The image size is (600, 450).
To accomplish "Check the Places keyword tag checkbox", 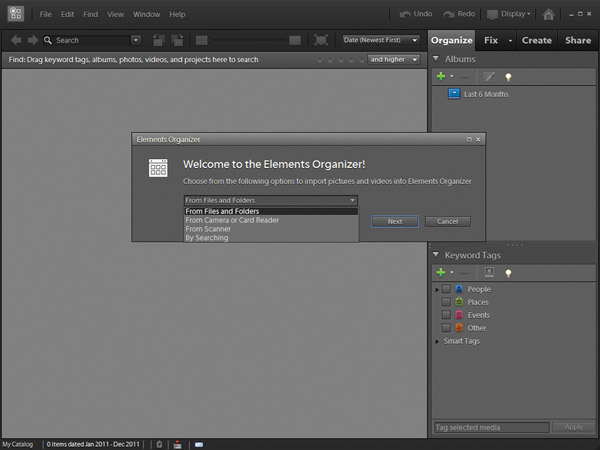I will 446,302.
